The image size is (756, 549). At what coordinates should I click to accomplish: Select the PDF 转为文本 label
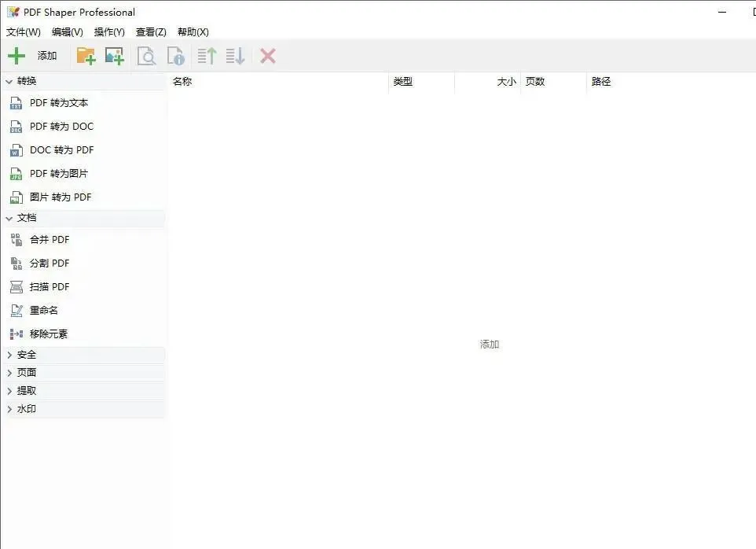(x=59, y=103)
